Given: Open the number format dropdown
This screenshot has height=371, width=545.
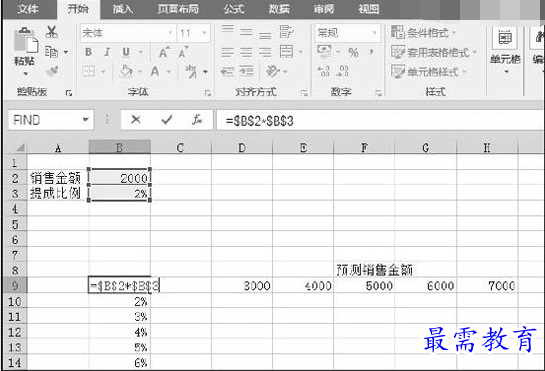Looking at the screenshot, I should (375, 33).
